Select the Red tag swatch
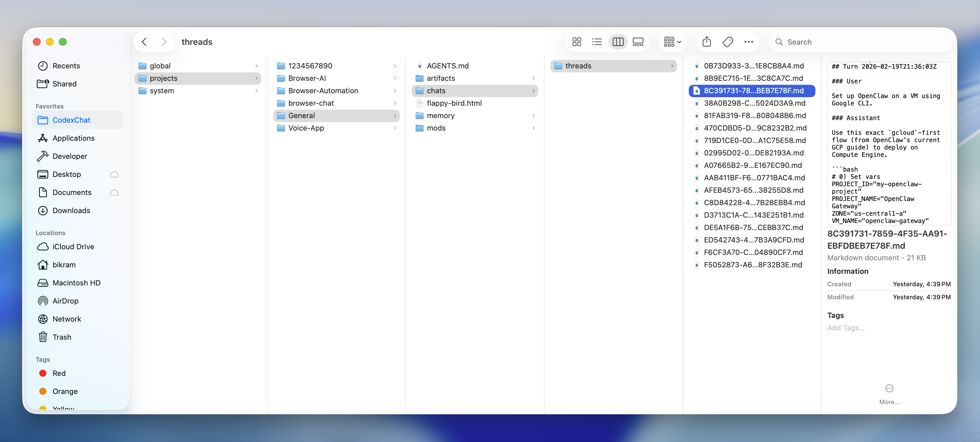Viewport: 980px width, 442px height. [59, 373]
